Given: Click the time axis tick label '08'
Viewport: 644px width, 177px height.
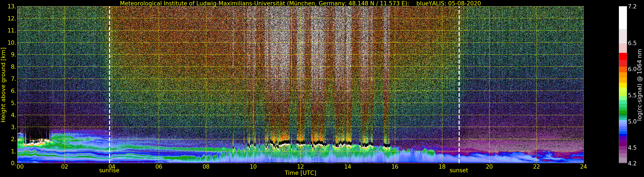Looking at the screenshot, I should pyautogui.click(x=206, y=167).
